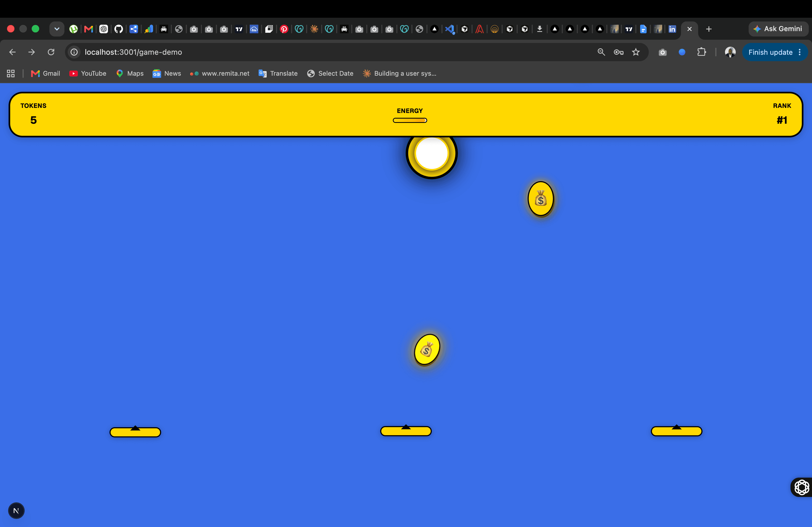Click the rightmost yellow bounce platform

point(677,431)
